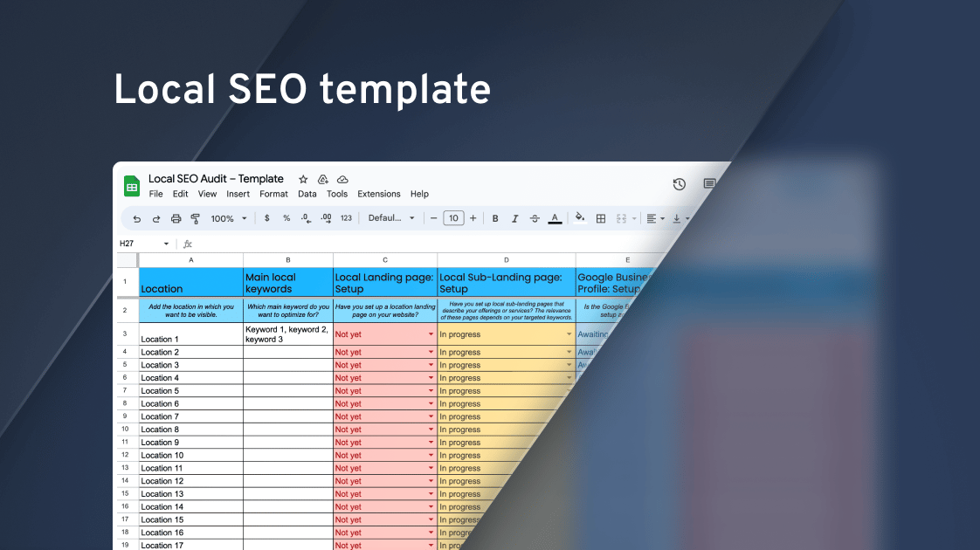The width and height of the screenshot is (980, 550).
Task: Select the Location 5 cell
Action: 191,390
